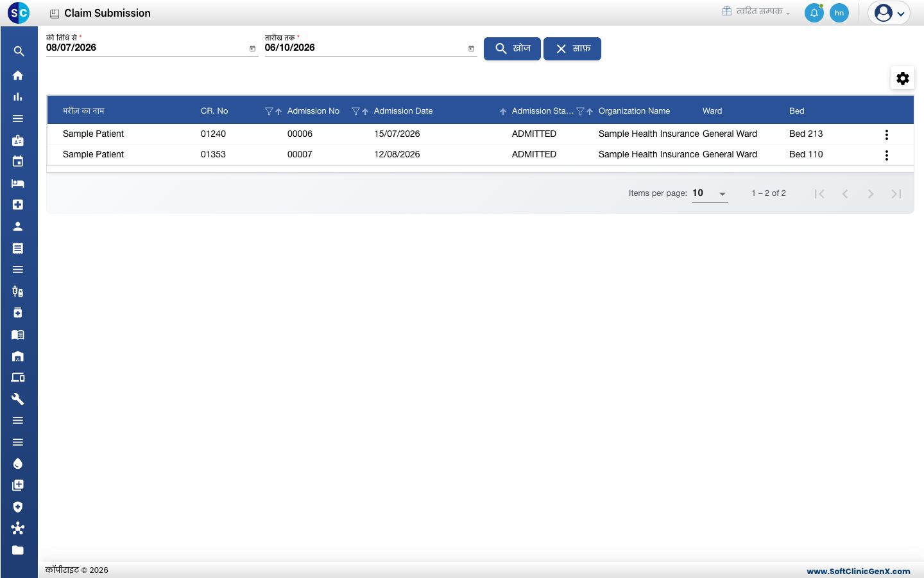
Task: Click the खोज search button
Action: pos(512,49)
